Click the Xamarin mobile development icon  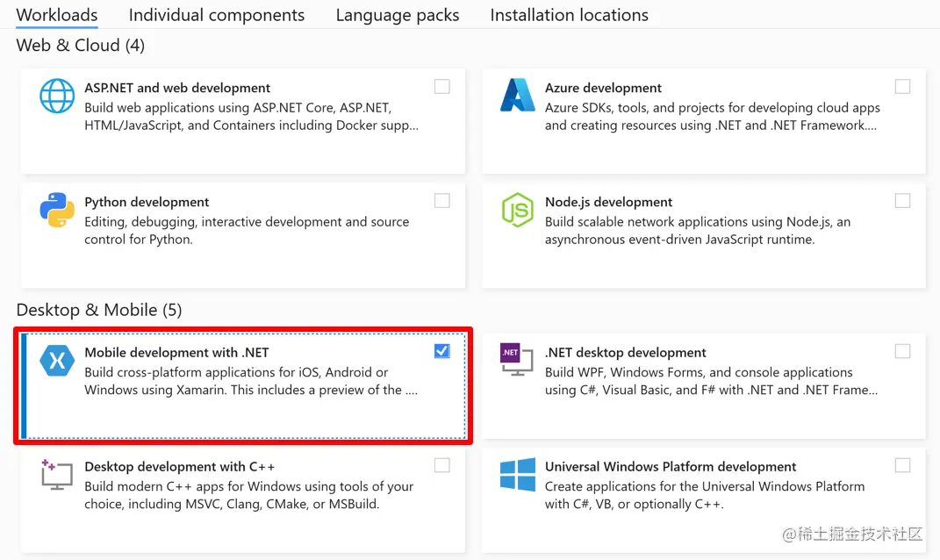[x=57, y=361]
